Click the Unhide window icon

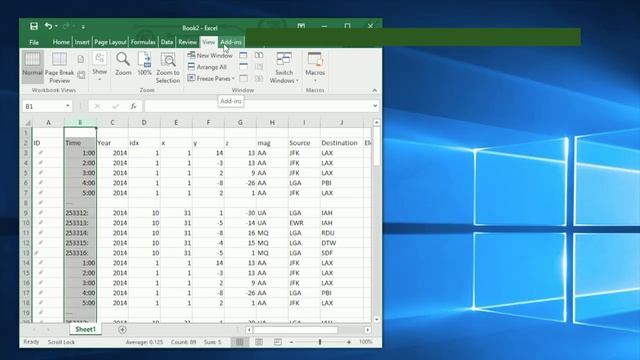click(x=243, y=78)
